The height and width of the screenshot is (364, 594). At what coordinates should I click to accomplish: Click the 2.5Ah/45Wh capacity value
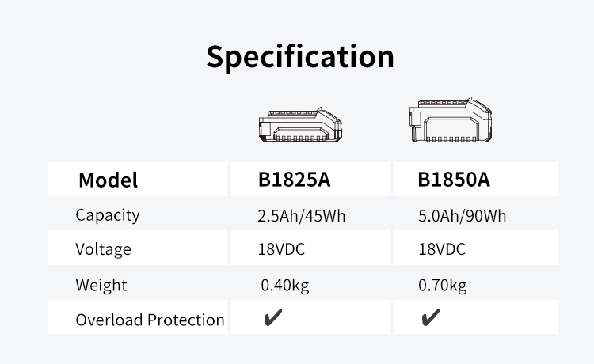pyautogui.click(x=301, y=215)
